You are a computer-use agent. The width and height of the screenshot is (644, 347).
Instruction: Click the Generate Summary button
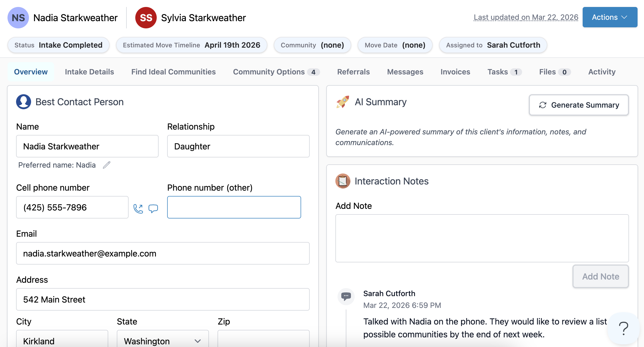pyautogui.click(x=579, y=105)
